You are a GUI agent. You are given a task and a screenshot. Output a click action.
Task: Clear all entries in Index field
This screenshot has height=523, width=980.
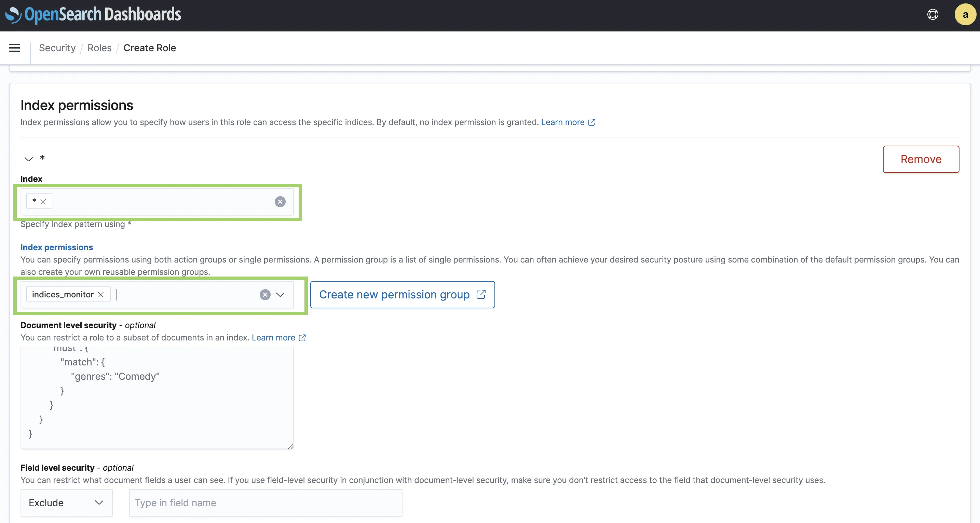coord(280,202)
